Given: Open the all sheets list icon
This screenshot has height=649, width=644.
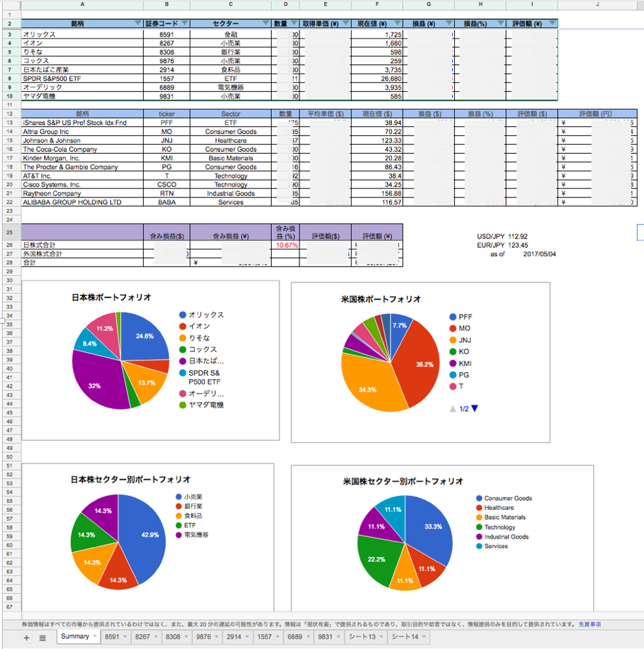Looking at the screenshot, I should point(42,637).
